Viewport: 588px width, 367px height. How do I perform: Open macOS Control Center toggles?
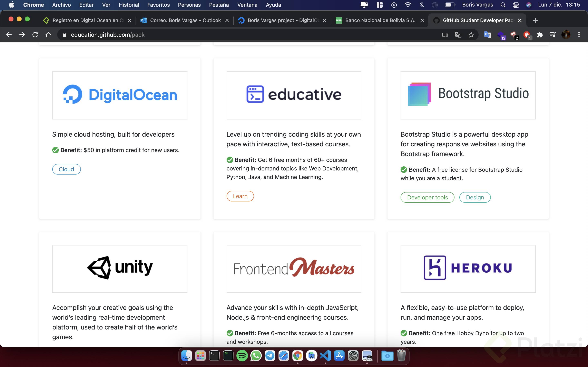516,5
